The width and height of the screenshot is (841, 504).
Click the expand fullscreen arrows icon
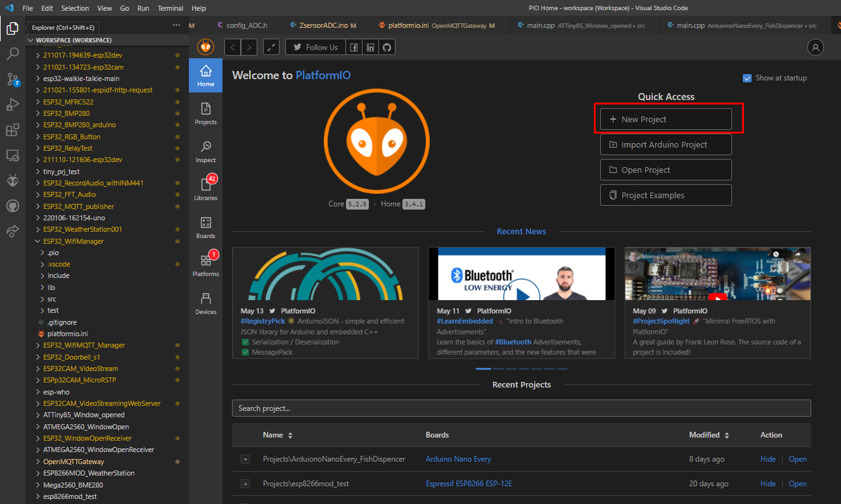coord(271,47)
